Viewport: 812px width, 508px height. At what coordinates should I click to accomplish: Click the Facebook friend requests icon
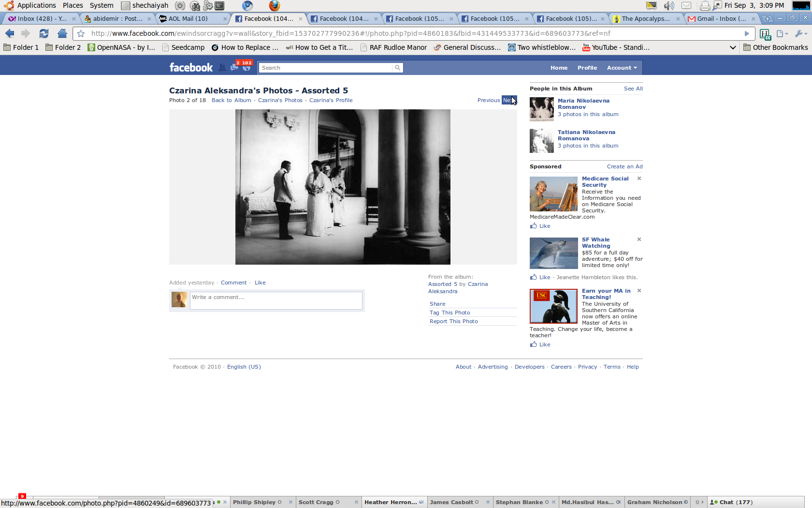coord(222,68)
